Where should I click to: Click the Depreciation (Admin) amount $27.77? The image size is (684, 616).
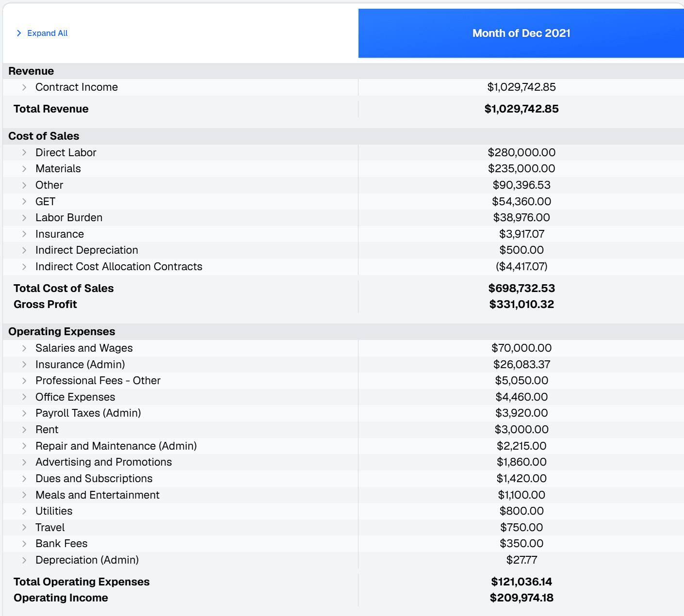[521, 560]
